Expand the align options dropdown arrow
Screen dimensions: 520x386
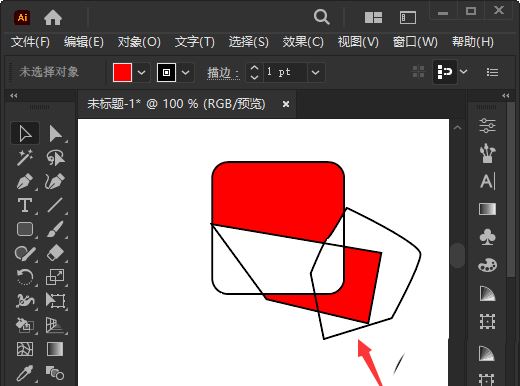coord(464,72)
